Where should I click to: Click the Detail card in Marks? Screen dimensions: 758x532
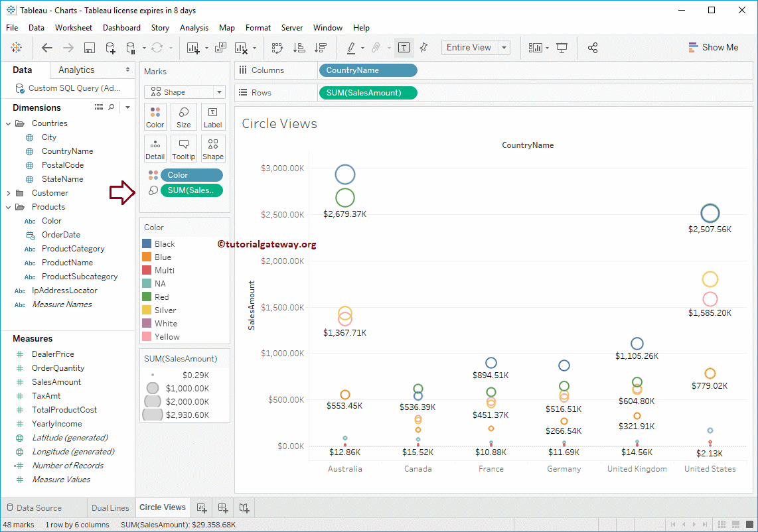pos(155,149)
